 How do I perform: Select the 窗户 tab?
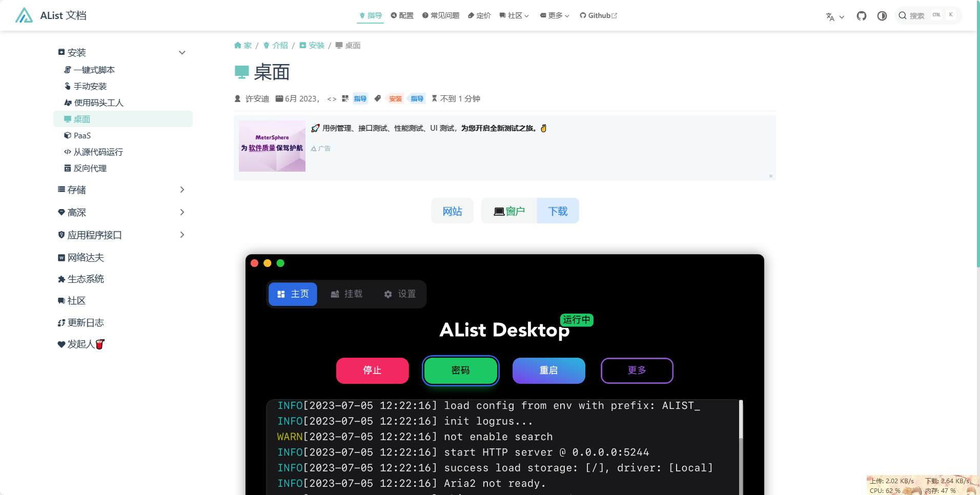coord(509,211)
